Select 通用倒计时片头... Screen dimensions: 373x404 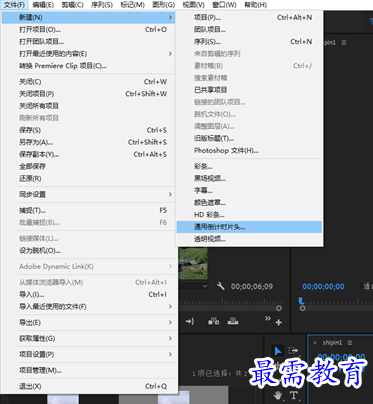(x=249, y=227)
